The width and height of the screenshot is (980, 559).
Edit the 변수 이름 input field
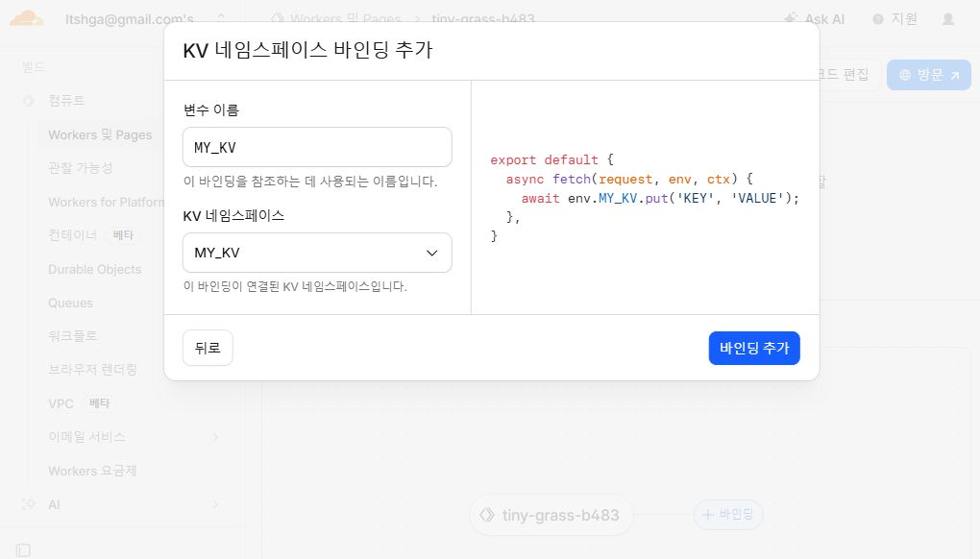[x=317, y=147]
